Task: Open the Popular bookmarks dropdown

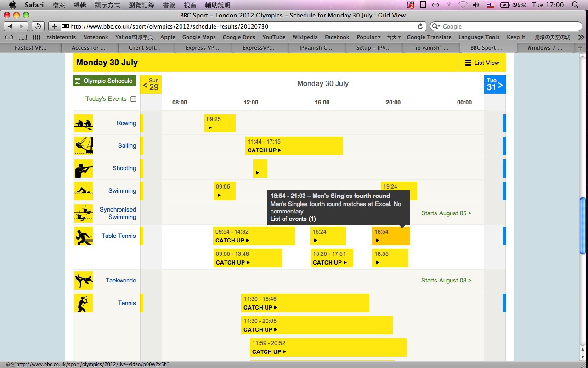Action: (x=368, y=37)
